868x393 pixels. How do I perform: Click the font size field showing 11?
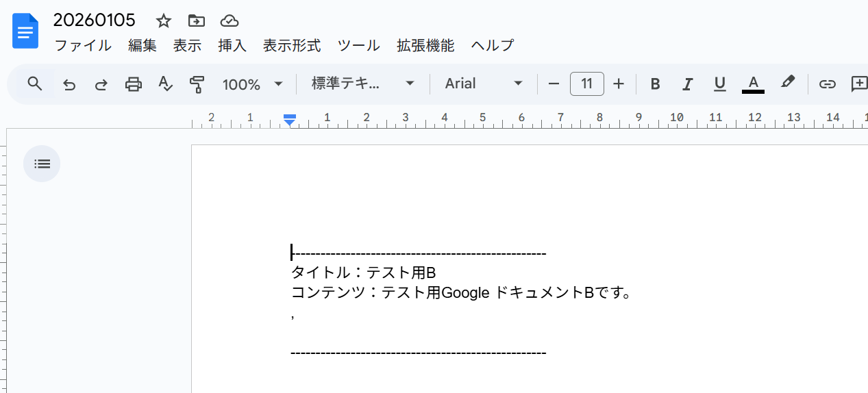pos(586,84)
